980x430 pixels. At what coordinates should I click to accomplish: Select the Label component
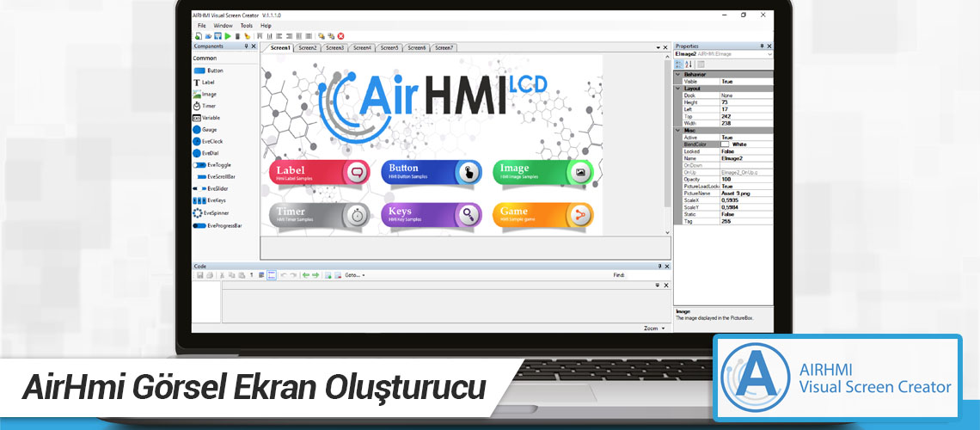click(204, 83)
